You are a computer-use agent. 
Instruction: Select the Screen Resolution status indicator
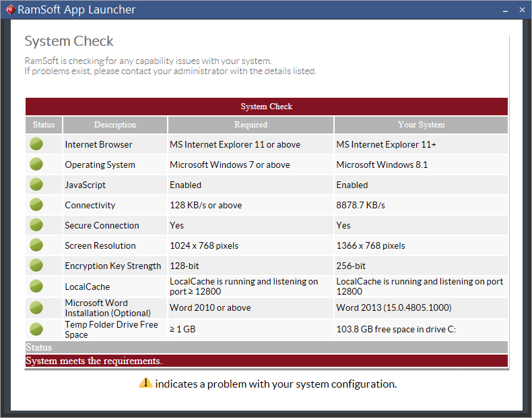[x=36, y=245]
